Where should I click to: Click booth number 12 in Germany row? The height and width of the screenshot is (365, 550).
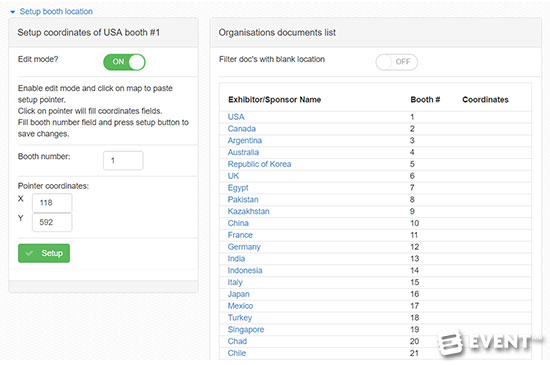(x=415, y=247)
